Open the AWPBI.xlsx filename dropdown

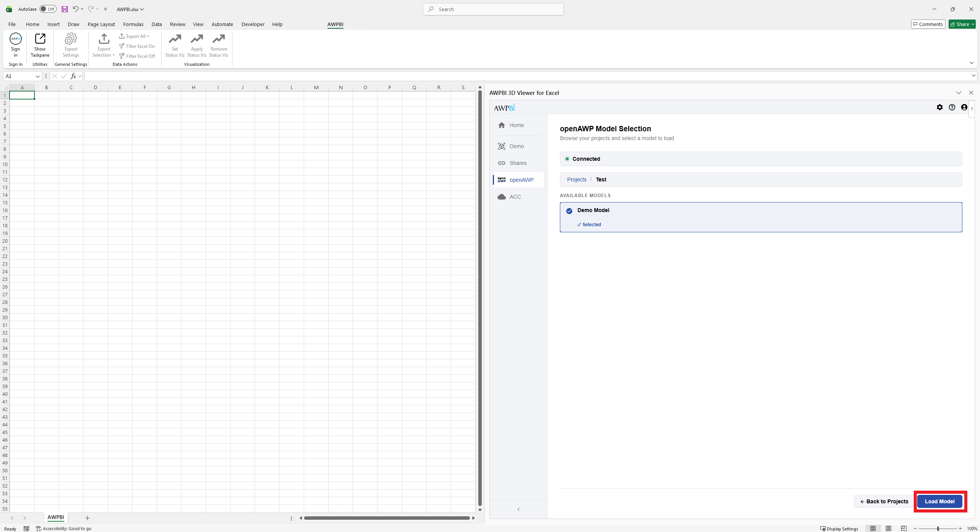(x=142, y=9)
